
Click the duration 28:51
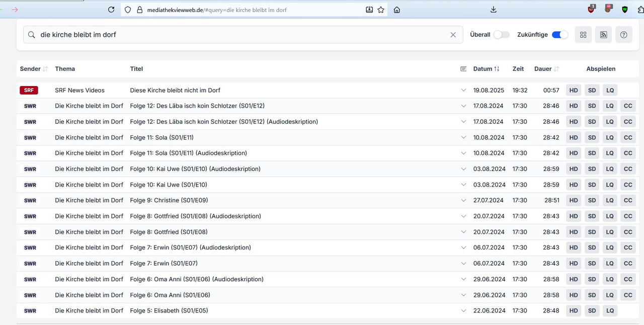pyautogui.click(x=552, y=200)
